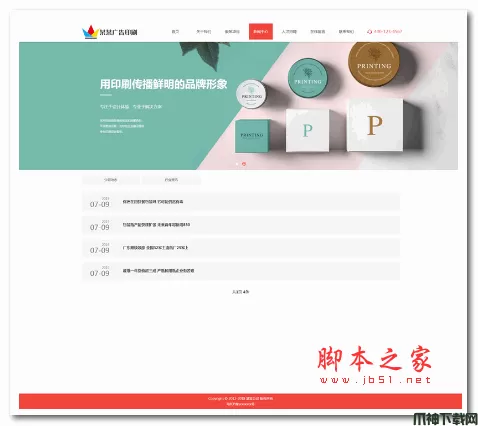The image size is (478, 426).
Task: Open the 在线留言 navigation item
Action: pos(318,32)
